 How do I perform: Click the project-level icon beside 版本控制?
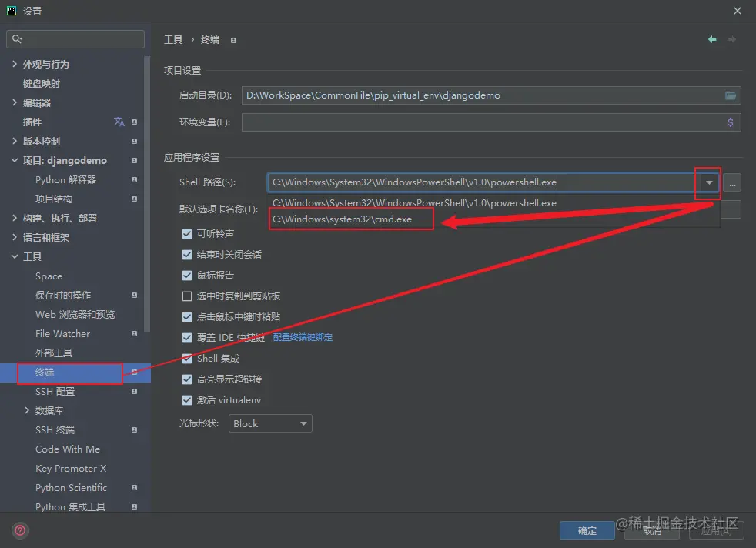click(x=134, y=141)
